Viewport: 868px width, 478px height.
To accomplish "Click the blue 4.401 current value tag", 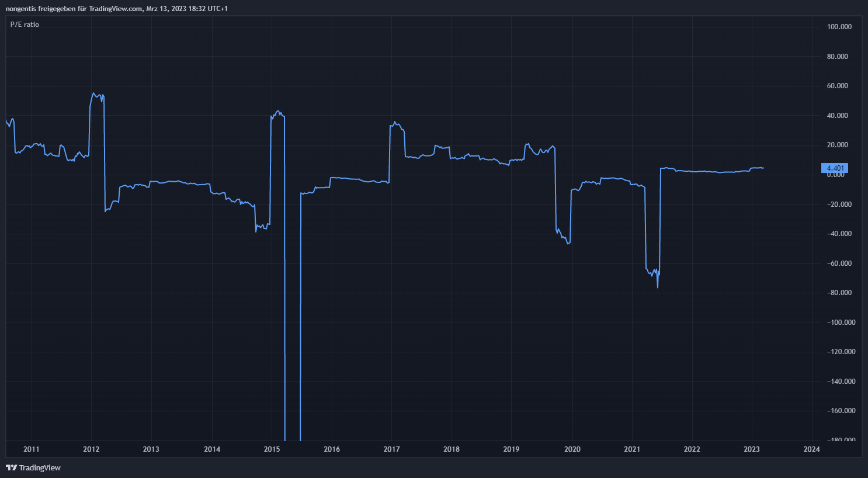I will (x=834, y=168).
